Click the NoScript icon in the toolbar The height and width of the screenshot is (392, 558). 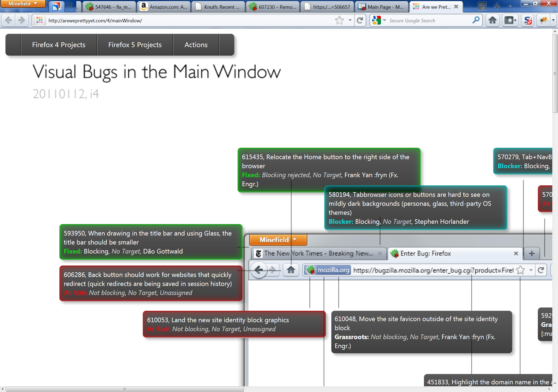528,20
